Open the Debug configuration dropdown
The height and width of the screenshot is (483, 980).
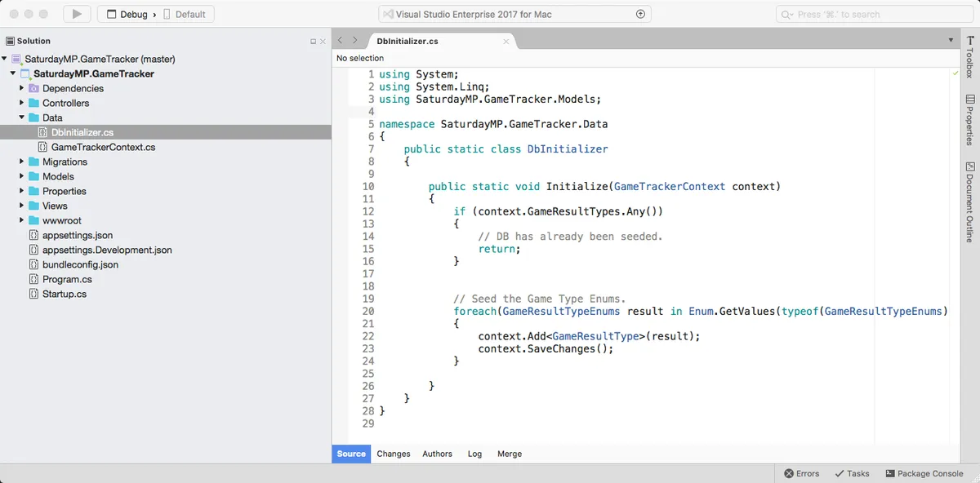point(128,14)
